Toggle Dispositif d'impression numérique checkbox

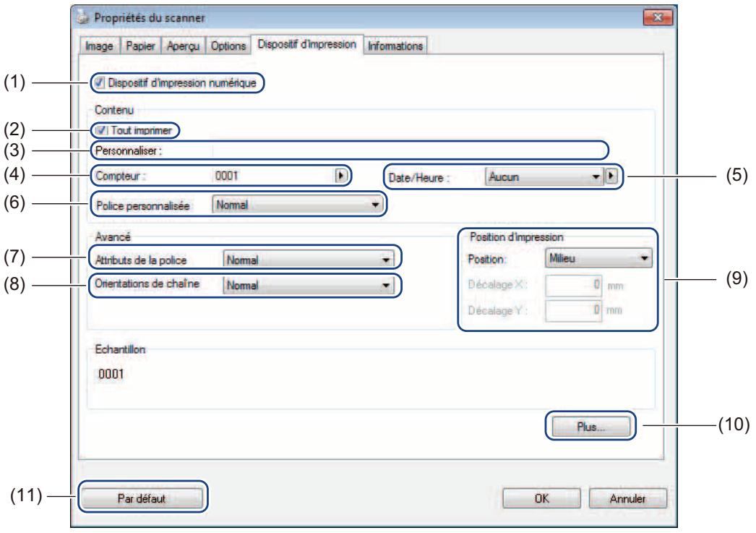pyautogui.click(x=99, y=83)
